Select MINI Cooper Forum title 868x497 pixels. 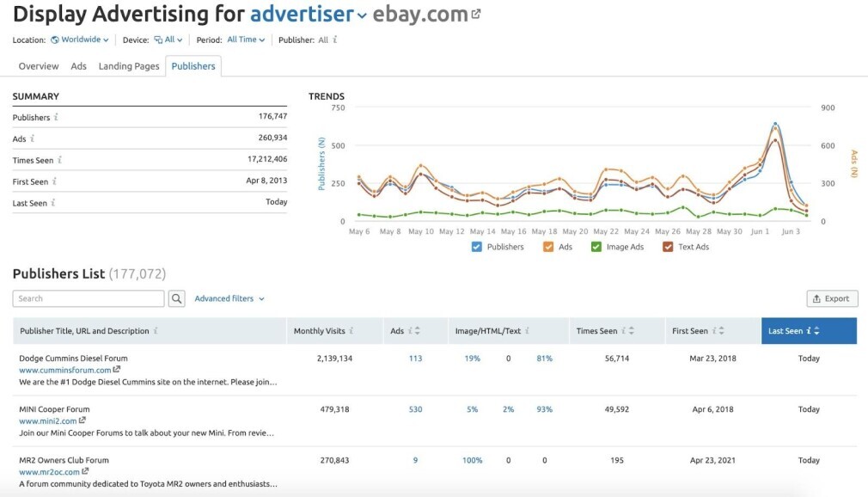pyautogui.click(x=54, y=409)
